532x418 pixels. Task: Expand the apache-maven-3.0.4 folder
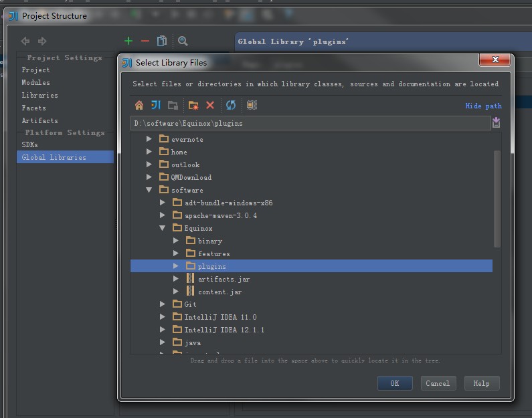[x=163, y=215]
